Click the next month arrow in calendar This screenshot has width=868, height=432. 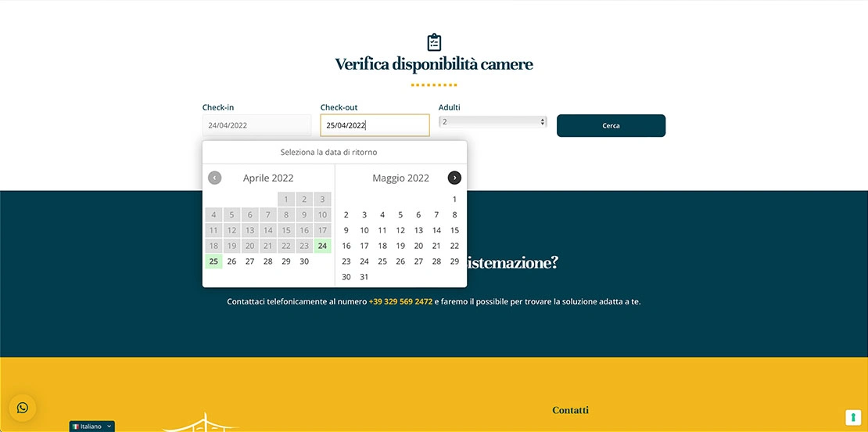coord(454,178)
